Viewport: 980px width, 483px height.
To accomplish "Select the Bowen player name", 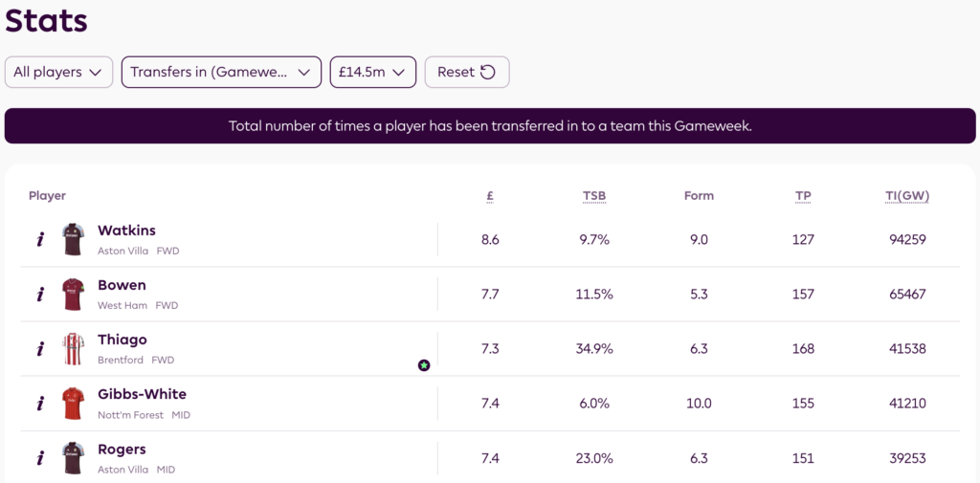I will coord(122,285).
